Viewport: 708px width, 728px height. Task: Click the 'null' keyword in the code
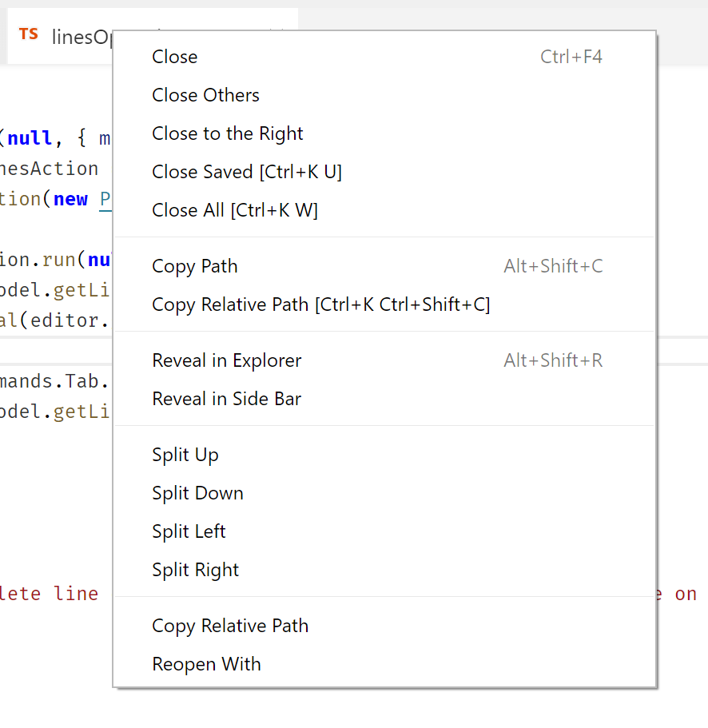30,138
